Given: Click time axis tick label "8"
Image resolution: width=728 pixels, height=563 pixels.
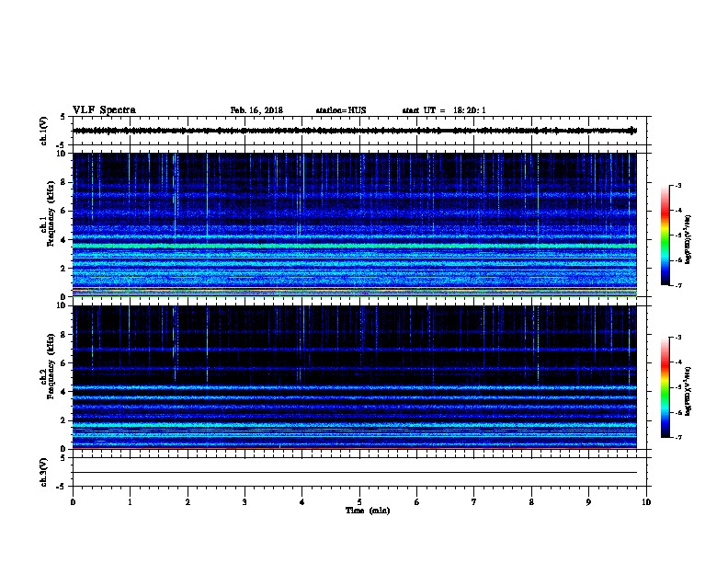Looking at the screenshot, I should point(531,501).
